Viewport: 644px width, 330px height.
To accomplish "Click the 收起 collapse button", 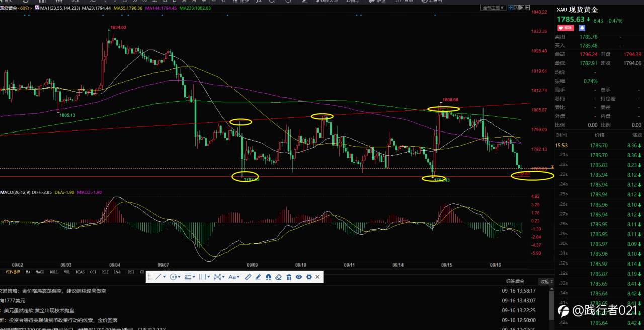I will [x=544, y=281].
